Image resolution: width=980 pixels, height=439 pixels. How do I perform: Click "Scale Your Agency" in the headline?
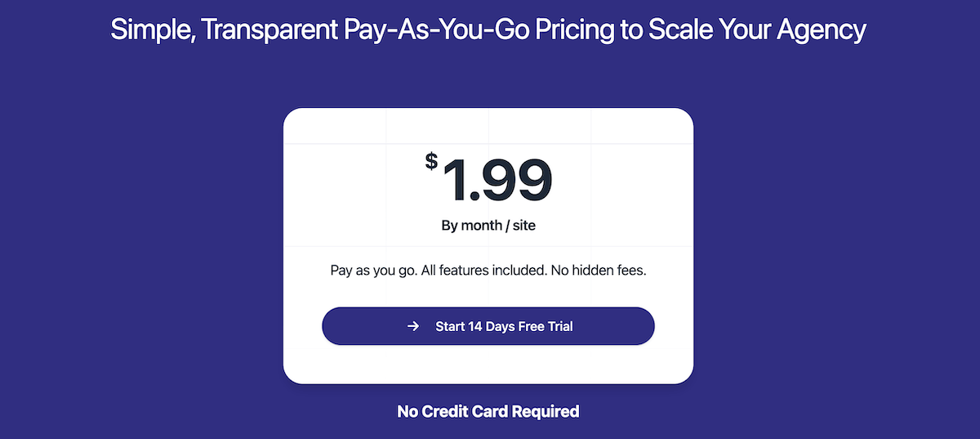pos(754,30)
